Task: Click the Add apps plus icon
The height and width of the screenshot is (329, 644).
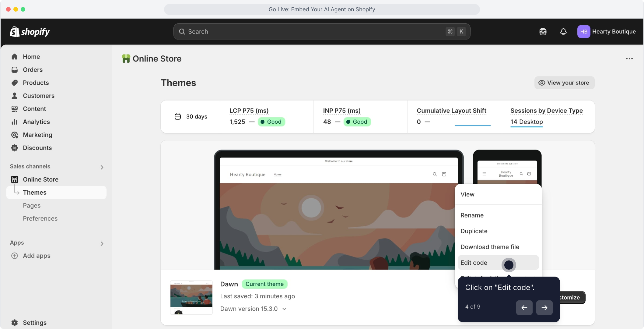Action: [x=15, y=256]
